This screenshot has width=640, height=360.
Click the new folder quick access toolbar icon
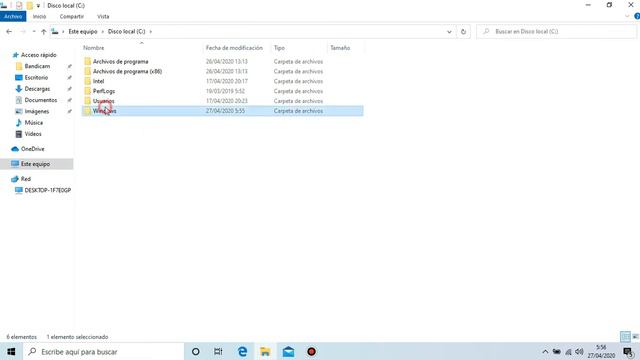pyautogui.click(x=29, y=5)
